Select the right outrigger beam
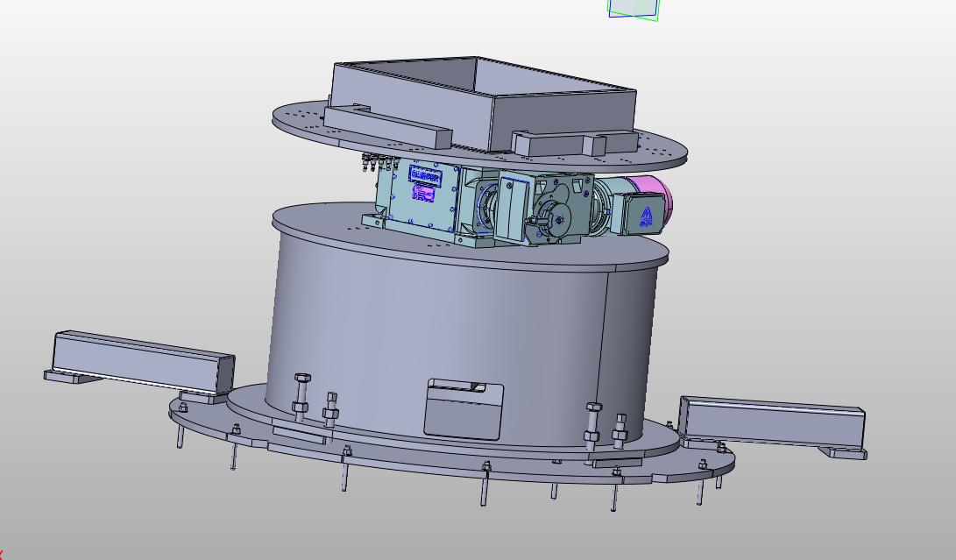The width and height of the screenshot is (956, 560). click(x=771, y=424)
